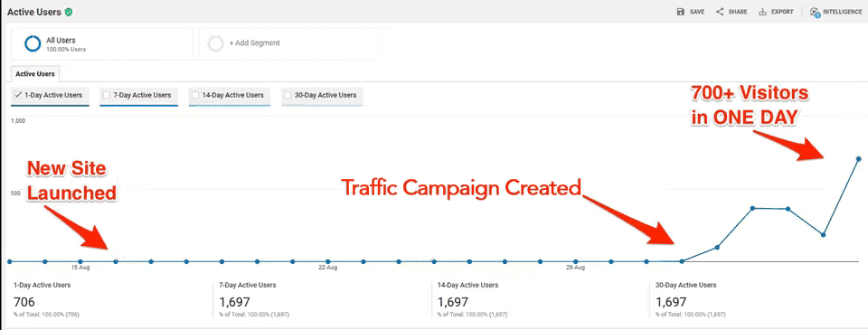Screen dimensions: 868x330
Task: Click the Active Users page title
Action: pyautogui.click(x=34, y=12)
